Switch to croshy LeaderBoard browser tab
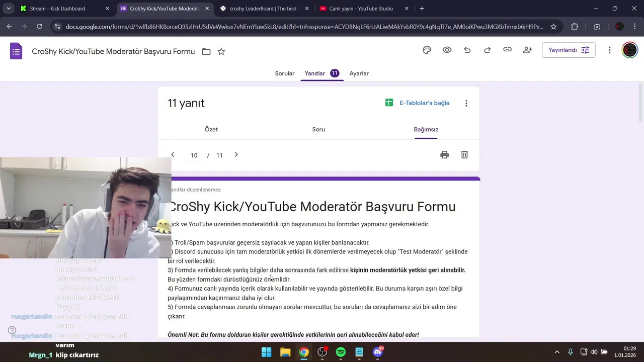This screenshot has width=644, height=362. click(264, 9)
